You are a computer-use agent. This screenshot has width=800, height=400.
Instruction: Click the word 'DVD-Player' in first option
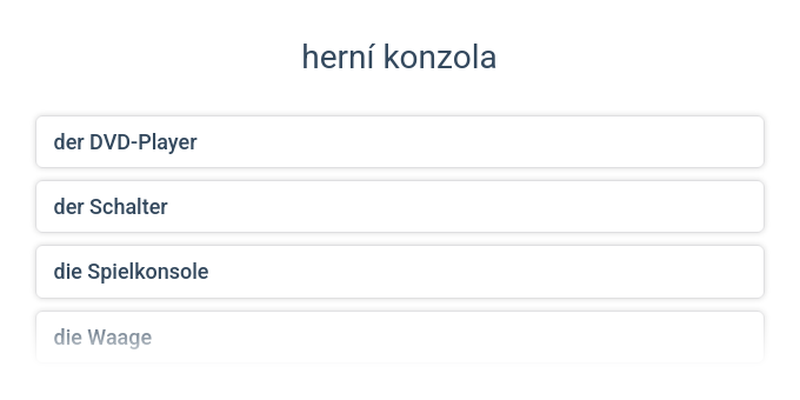(143, 142)
